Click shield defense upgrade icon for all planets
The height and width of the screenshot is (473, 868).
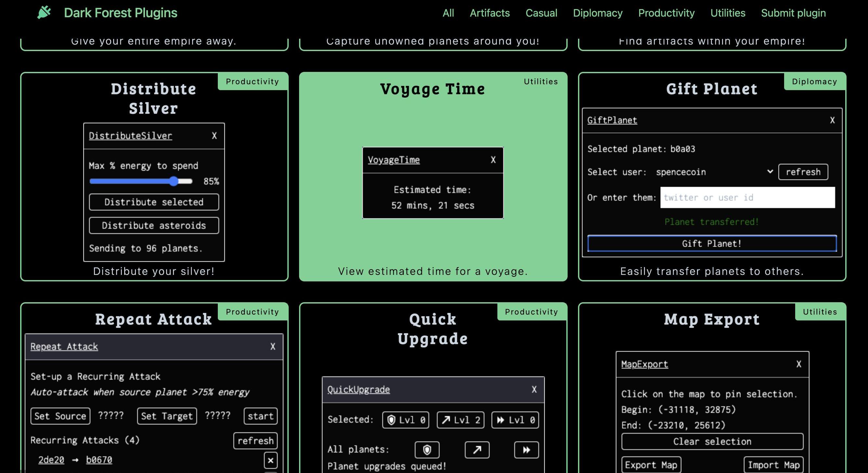[x=427, y=450]
